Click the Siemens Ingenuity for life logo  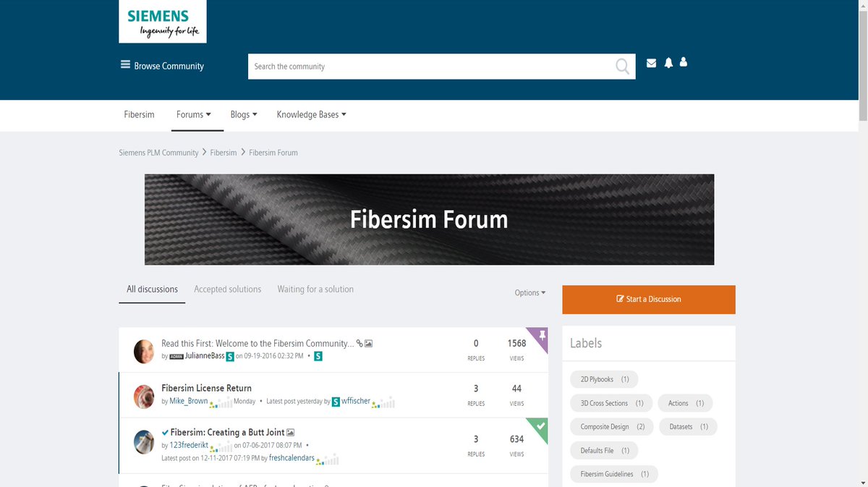(162, 22)
